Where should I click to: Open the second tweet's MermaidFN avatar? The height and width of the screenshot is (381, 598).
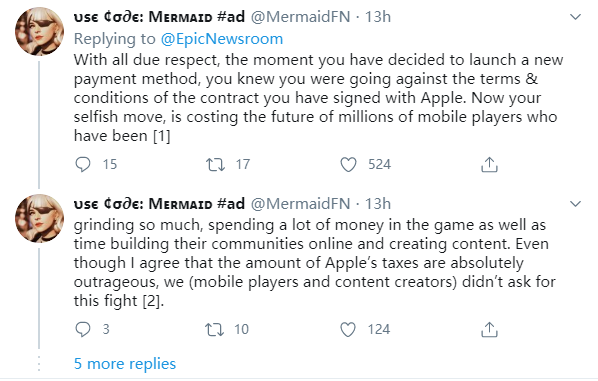[x=39, y=218]
